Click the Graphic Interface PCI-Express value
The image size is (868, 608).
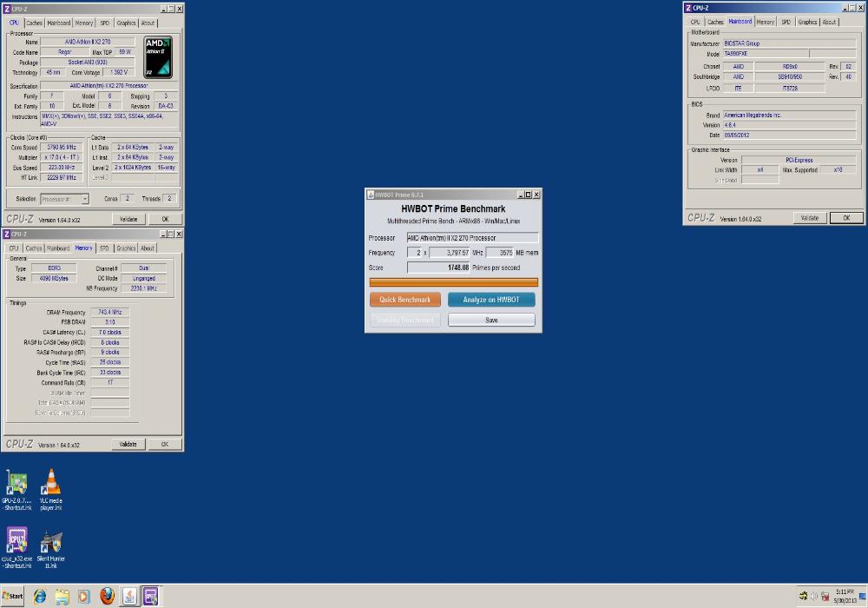tap(799, 160)
